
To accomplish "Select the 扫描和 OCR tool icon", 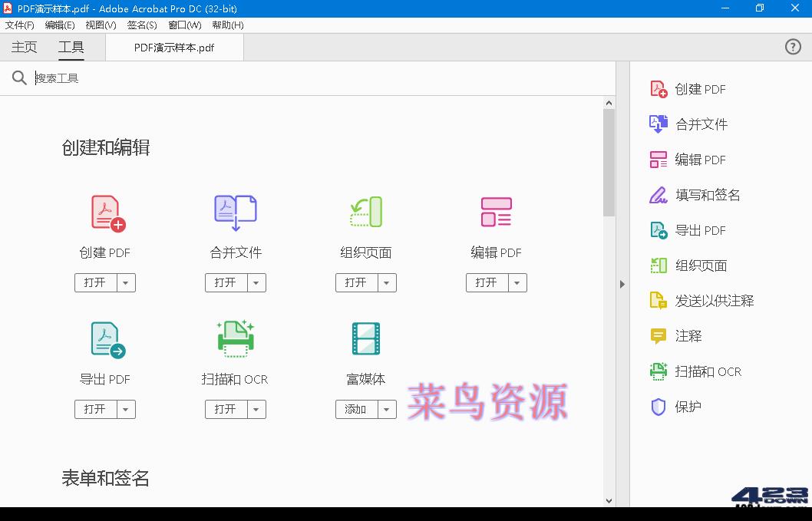I will [x=235, y=339].
